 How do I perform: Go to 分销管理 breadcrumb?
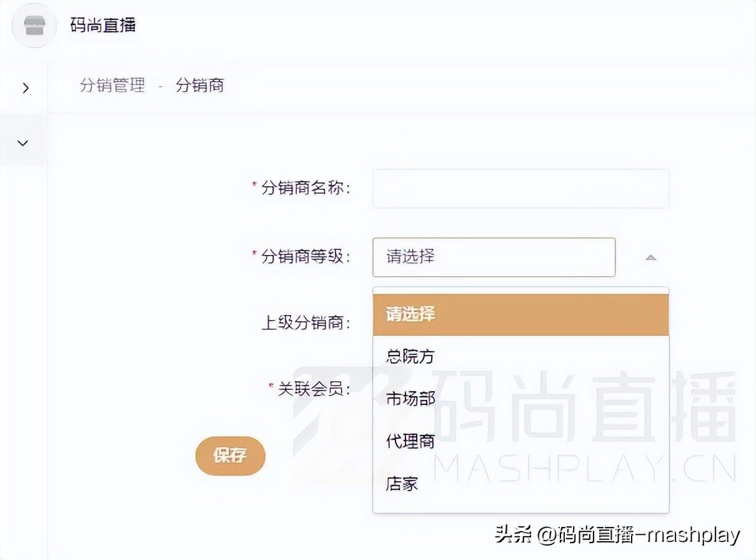[x=112, y=85]
